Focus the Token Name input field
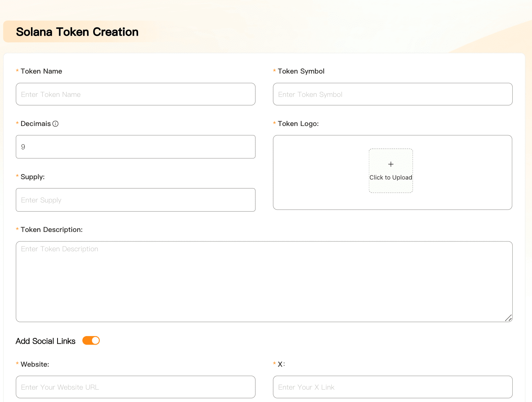This screenshot has height=402, width=532. 135,94
